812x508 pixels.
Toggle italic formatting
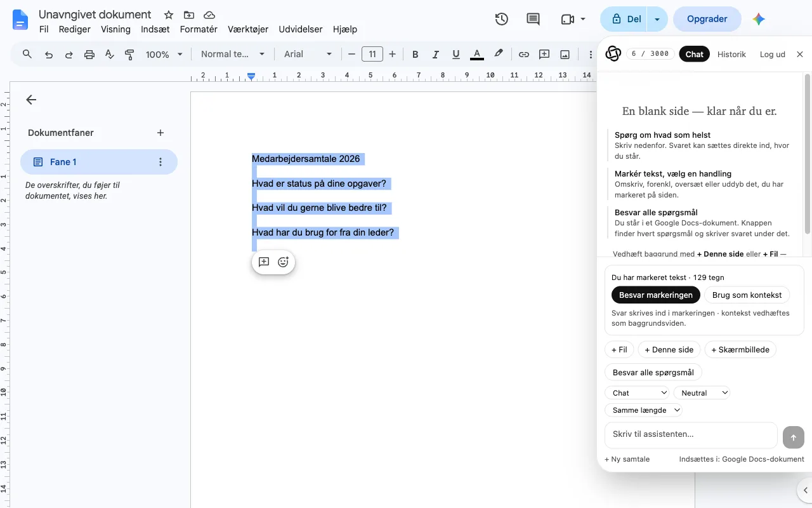pyautogui.click(x=435, y=55)
